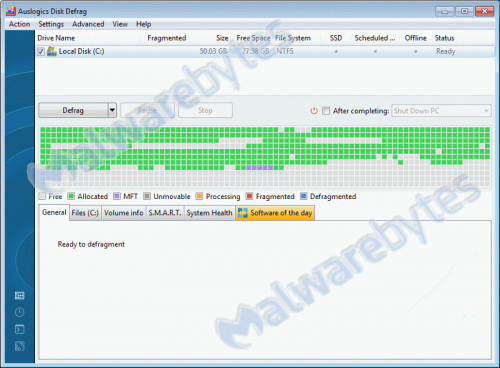This screenshot has height=368, width=500.
Task: Click the Auslogics app icon in title bar
Action: [x=11, y=11]
